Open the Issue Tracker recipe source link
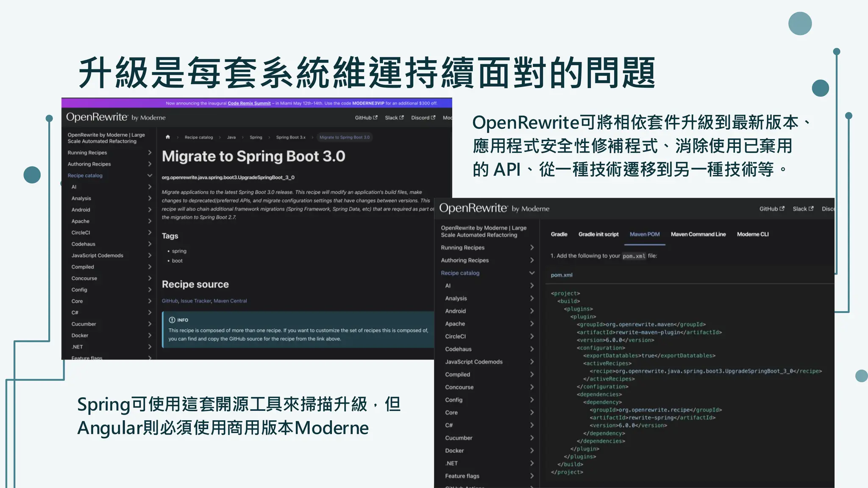 (x=196, y=301)
